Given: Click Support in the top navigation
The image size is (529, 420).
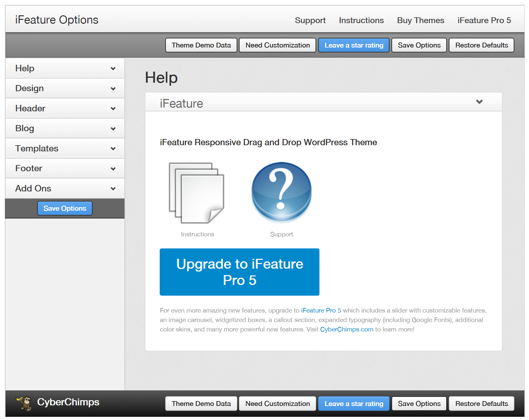Looking at the screenshot, I should coord(310,20).
